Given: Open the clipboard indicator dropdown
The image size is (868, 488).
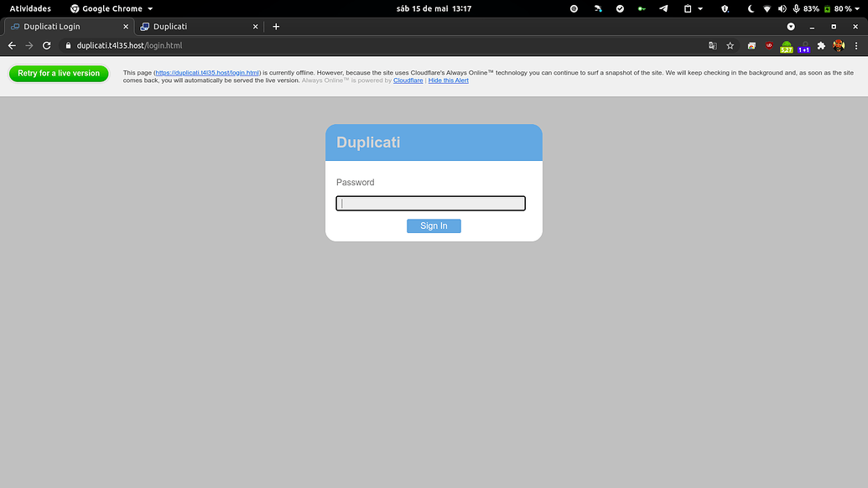Looking at the screenshot, I should [x=693, y=9].
